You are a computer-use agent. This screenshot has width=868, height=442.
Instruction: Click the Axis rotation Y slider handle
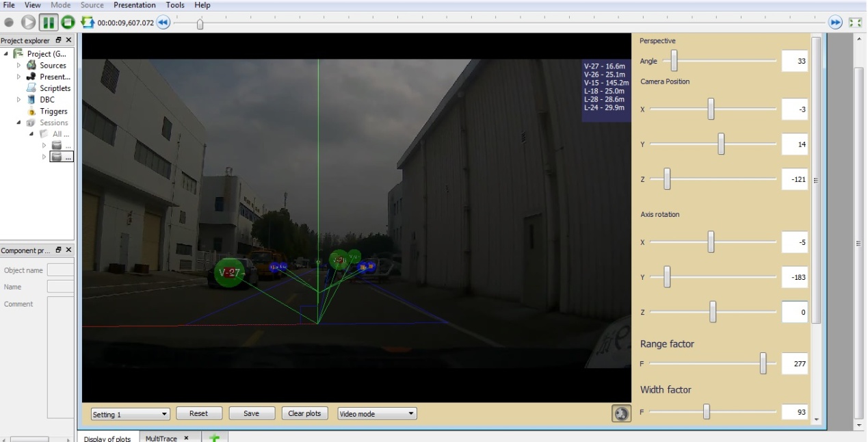pos(667,276)
